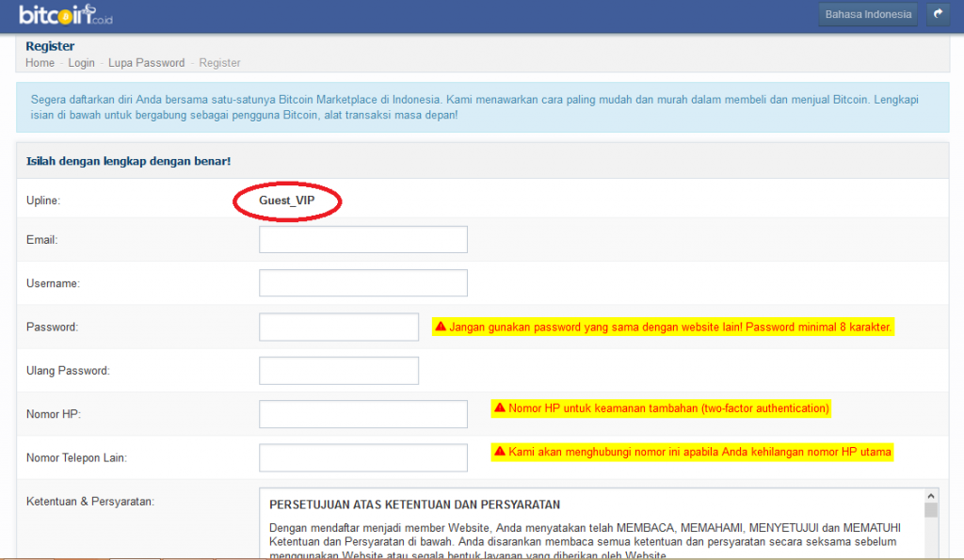Open the Login breadcrumb link

(81, 63)
